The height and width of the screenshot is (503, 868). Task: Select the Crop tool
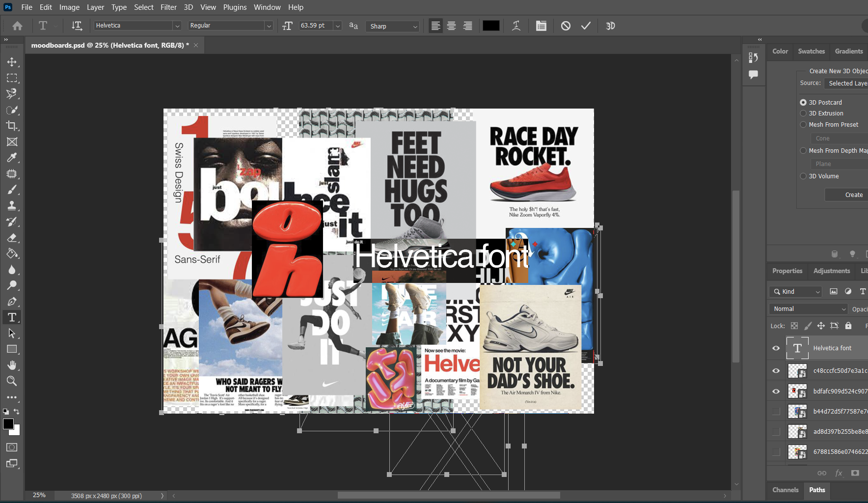(12, 126)
